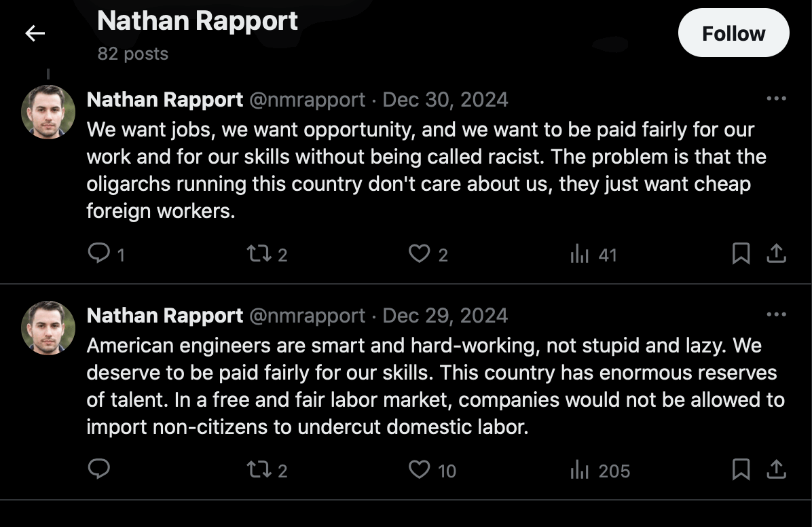812x527 pixels.
Task: Open more options for Dec 29 post
Action: 775,315
